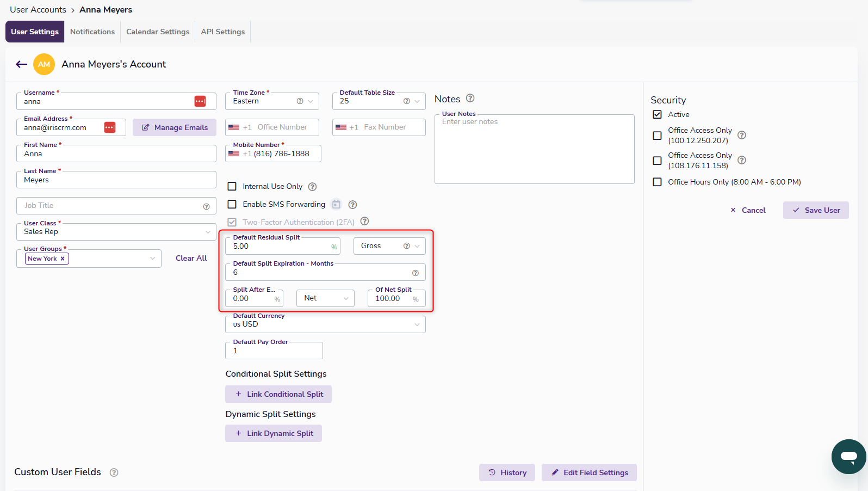Click red password-manager icon in Username field
This screenshot has width=868, height=491.
pyautogui.click(x=200, y=101)
